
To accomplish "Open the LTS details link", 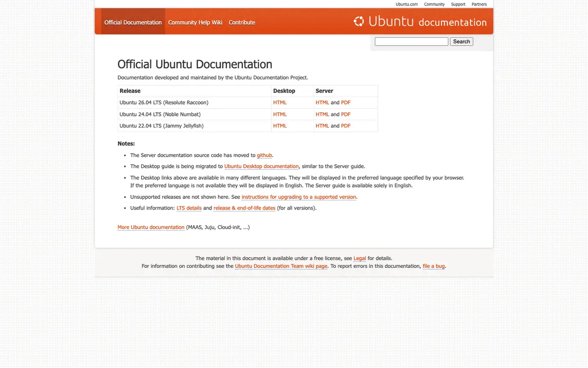I will (189, 208).
